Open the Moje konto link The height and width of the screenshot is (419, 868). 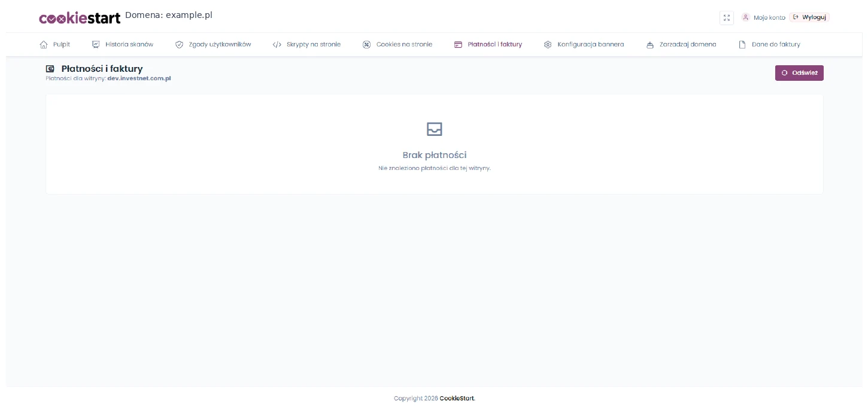point(769,17)
